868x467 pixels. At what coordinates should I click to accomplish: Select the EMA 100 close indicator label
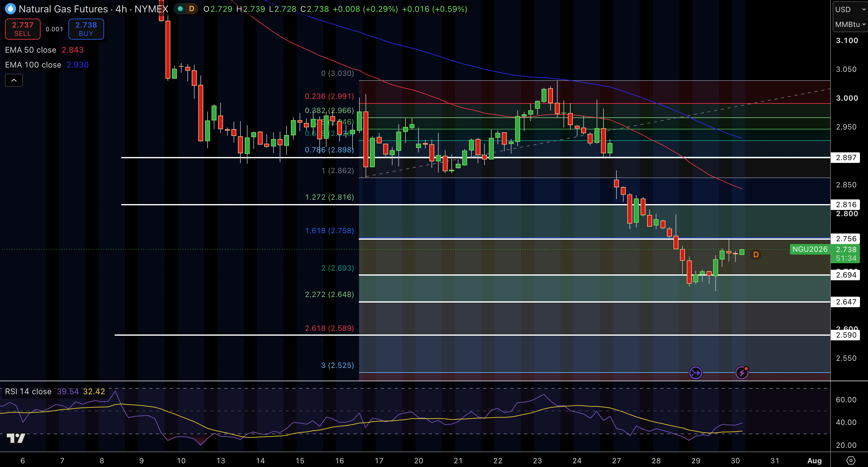click(x=33, y=65)
